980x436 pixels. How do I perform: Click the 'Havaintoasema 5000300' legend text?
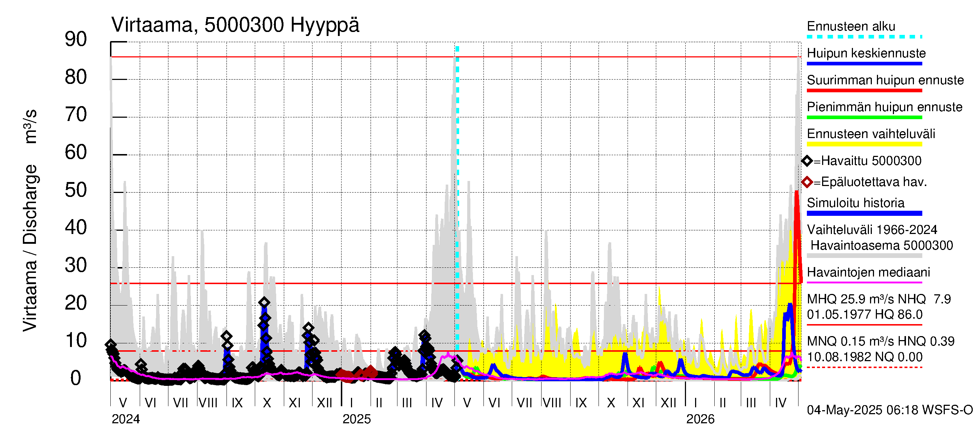[882, 245]
